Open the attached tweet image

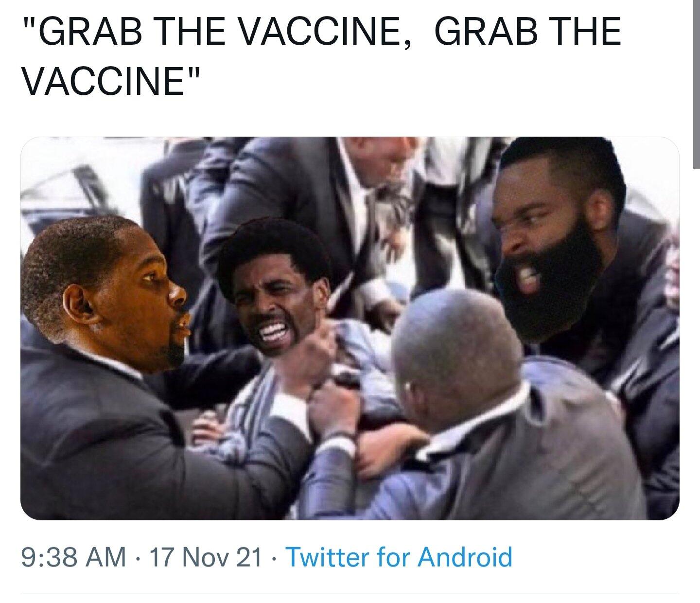[x=350, y=328]
